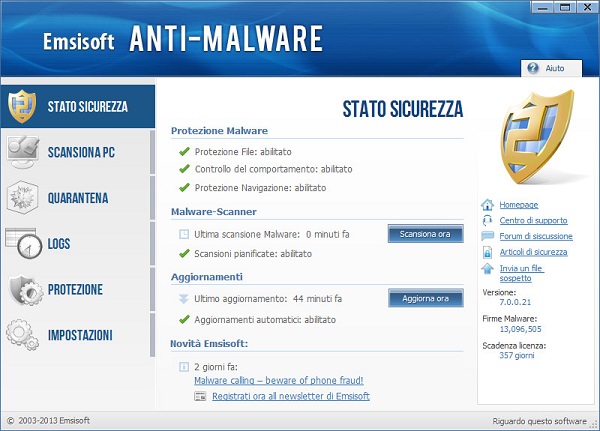The image size is (600, 431).
Task: Click the Logs sidebar icon
Action: pyautogui.click(x=23, y=243)
